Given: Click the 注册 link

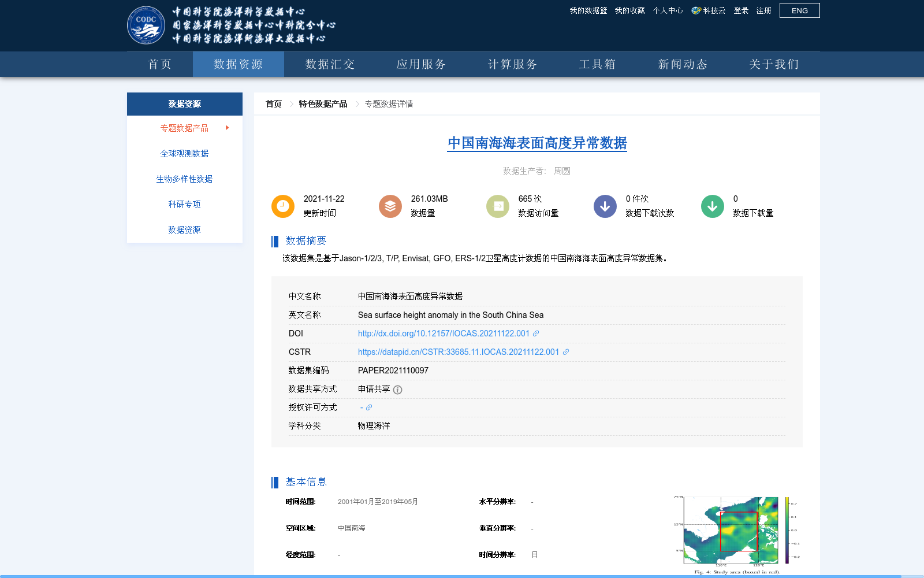Looking at the screenshot, I should (764, 10).
